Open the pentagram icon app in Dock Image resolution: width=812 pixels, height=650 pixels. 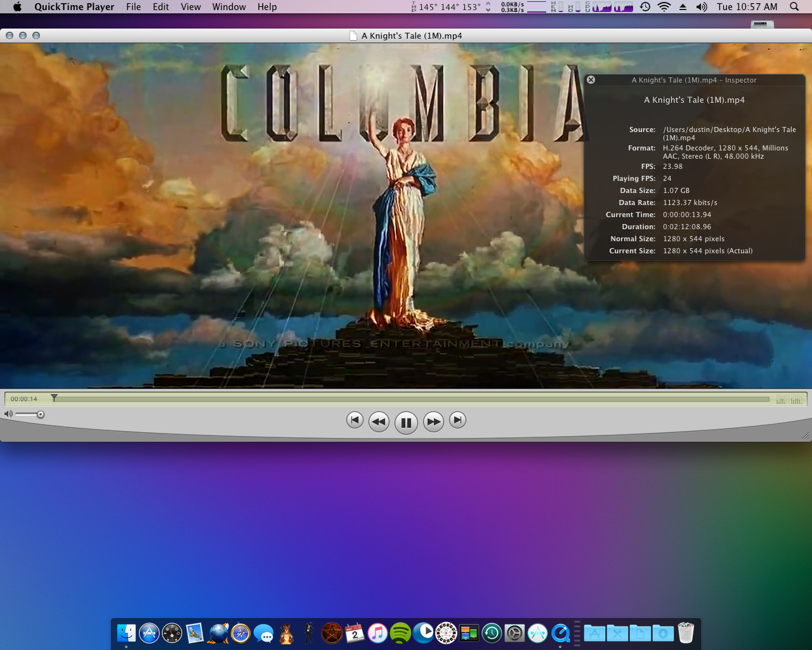click(332, 633)
